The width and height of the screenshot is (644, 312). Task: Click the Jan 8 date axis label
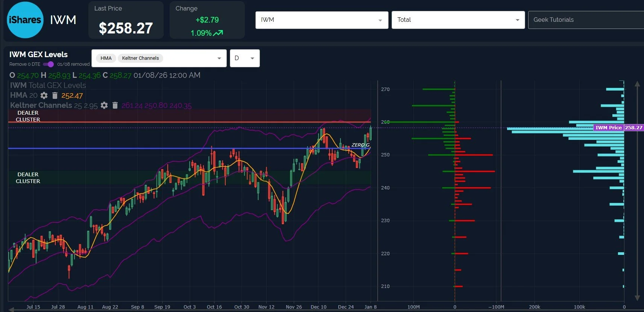(371, 307)
